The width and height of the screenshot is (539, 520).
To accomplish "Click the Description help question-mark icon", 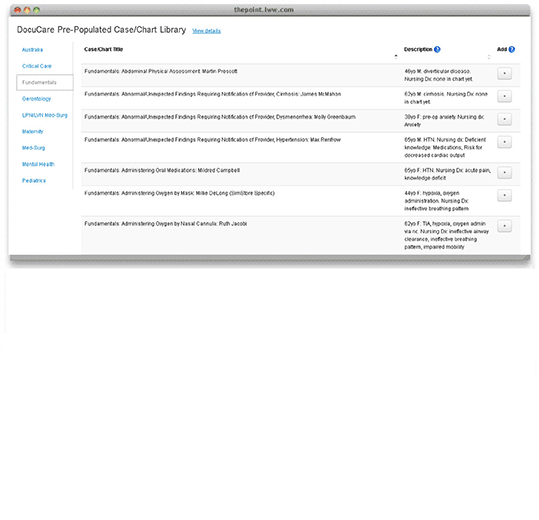I will pos(437,49).
